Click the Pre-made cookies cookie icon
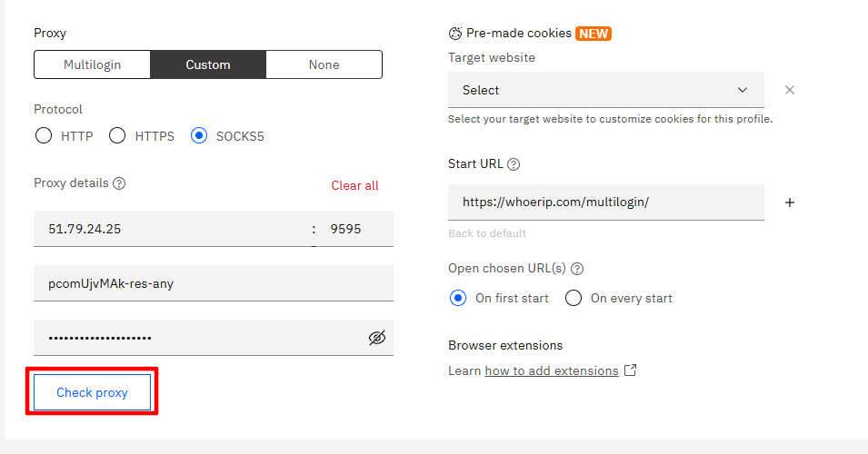 pos(455,34)
